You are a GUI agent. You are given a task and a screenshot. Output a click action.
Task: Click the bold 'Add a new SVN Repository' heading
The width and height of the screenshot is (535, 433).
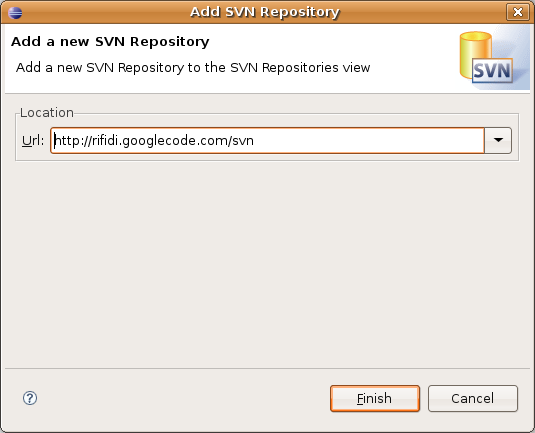click(110, 42)
